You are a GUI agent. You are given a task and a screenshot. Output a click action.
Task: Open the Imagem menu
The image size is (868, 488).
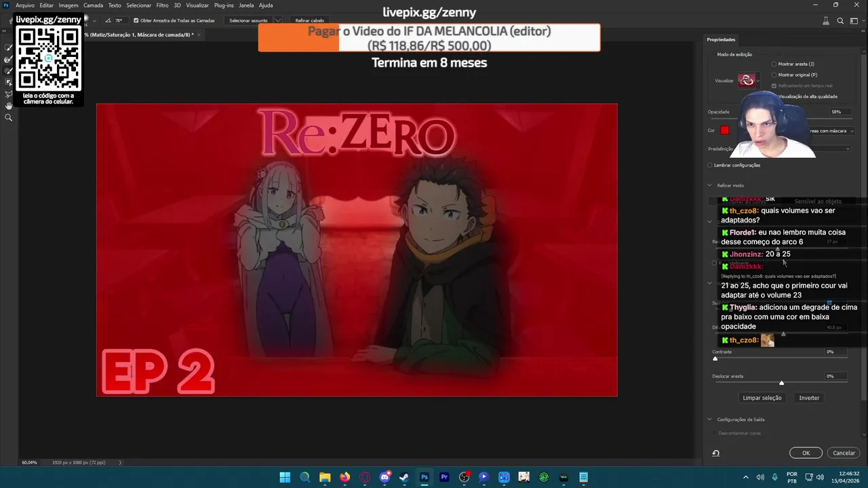point(68,5)
